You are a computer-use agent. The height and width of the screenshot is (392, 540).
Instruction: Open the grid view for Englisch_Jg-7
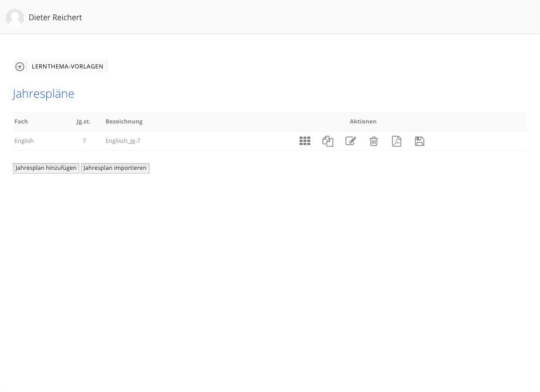(x=305, y=141)
